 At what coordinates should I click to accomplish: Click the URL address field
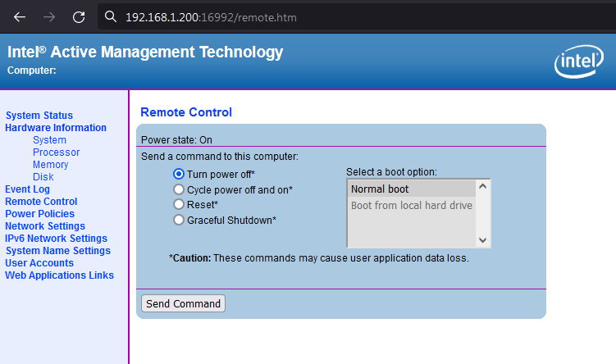(x=328, y=16)
